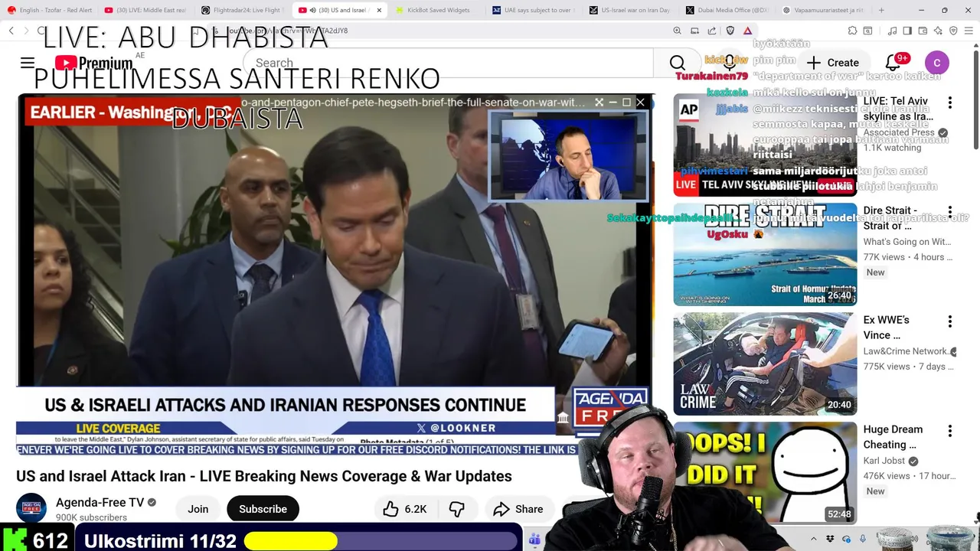
Task: Click the video title US and Israel Attack Iran
Action: coord(264,476)
